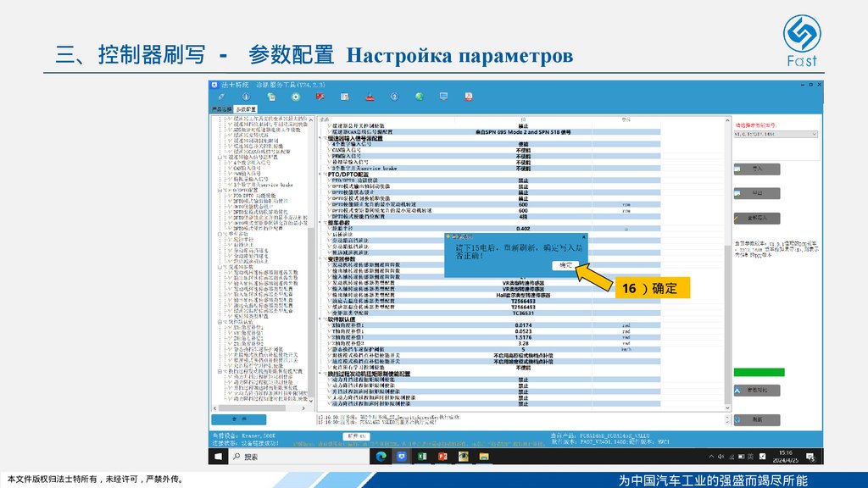The image size is (868, 488).
Task: Open PowerPoint from the taskbar
Action: 442,457
